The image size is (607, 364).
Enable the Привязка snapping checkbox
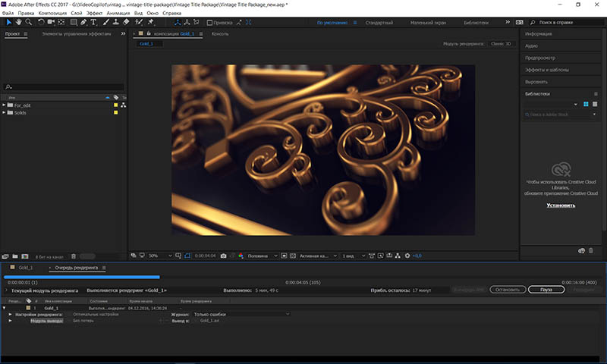point(210,23)
